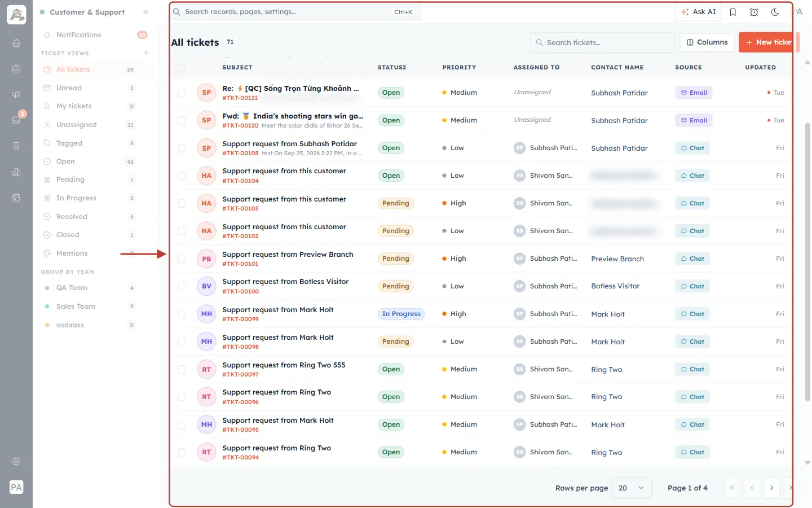Click the global search records field
The image size is (812, 508).
tap(296, 12)
